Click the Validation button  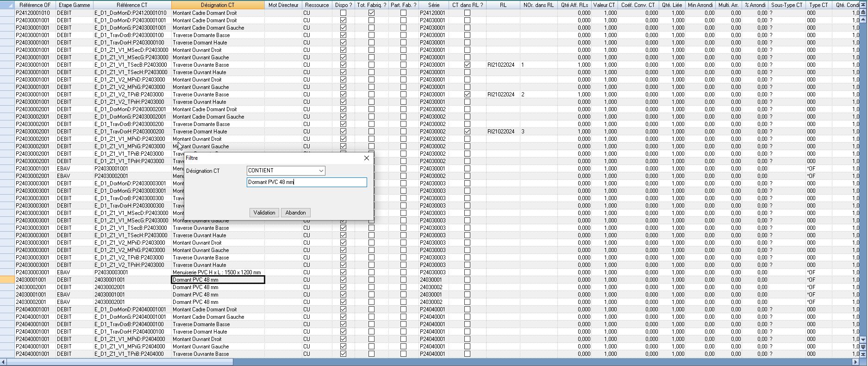coord(264,213)
